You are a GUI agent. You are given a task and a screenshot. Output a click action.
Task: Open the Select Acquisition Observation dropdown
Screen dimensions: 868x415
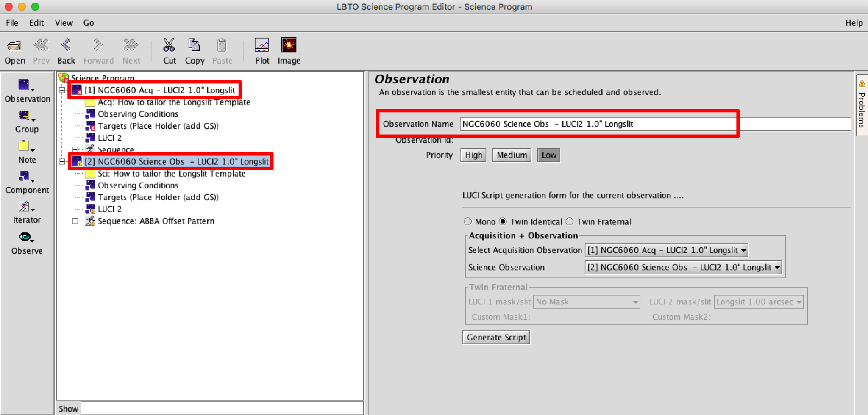point(666,250)
